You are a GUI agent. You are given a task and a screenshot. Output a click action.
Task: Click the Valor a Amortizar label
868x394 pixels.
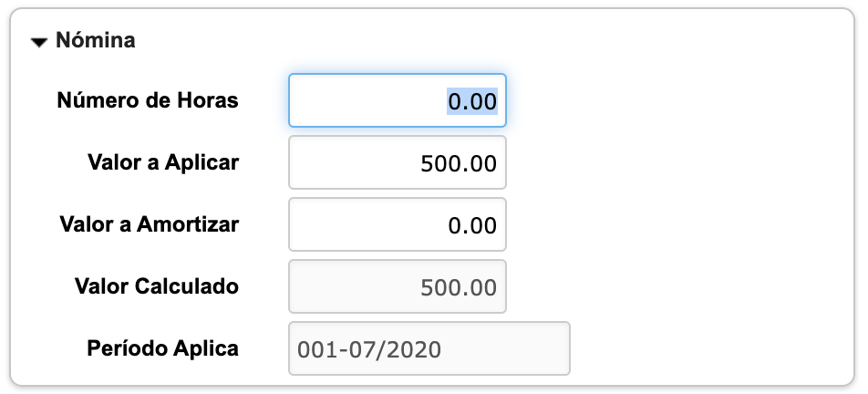pos(149,224)
